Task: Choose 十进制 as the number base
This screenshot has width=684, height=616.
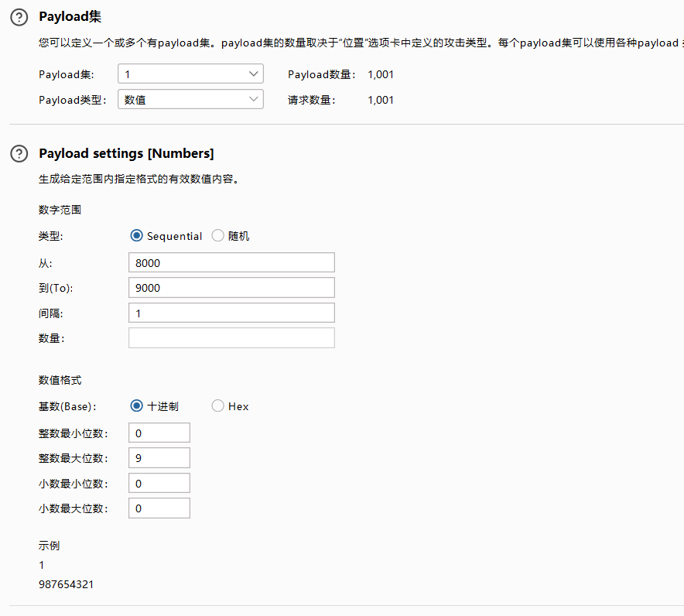Action: (x=138, y=406)
